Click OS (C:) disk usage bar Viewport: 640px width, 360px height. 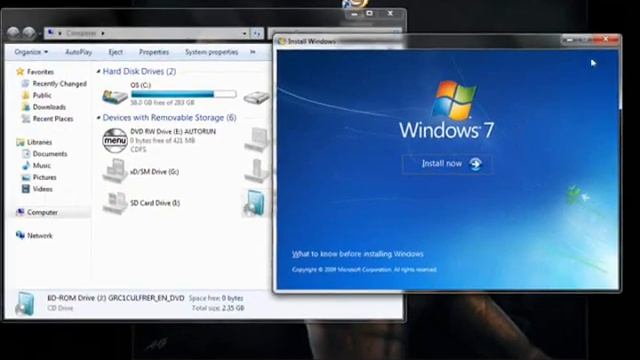tap(183, 94)
